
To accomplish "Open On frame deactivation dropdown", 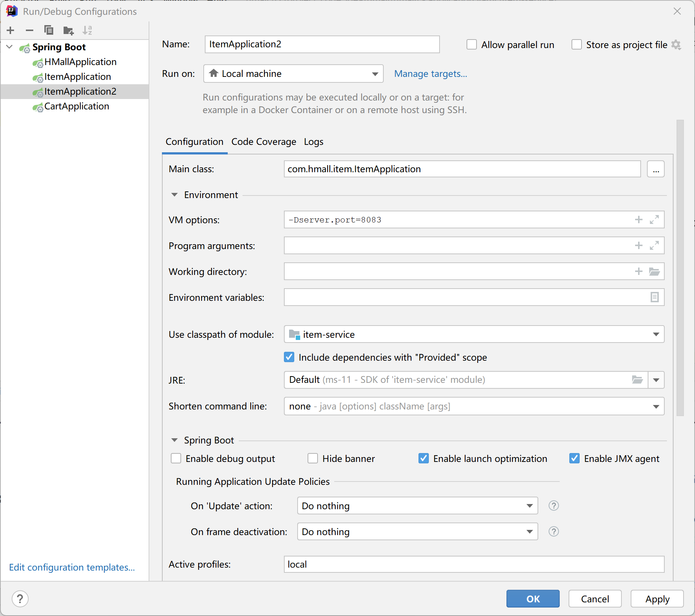I will 417,531.
